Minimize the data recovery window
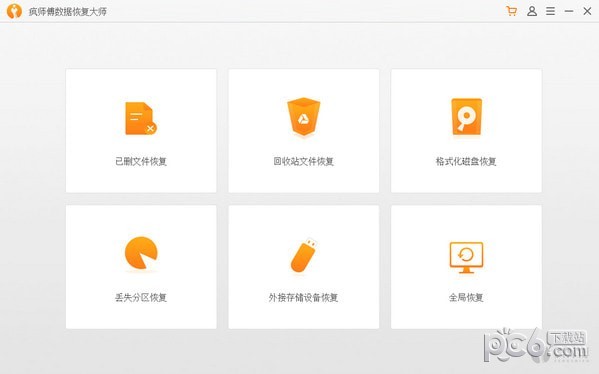 pyautogui.click(x=569, y=11)
